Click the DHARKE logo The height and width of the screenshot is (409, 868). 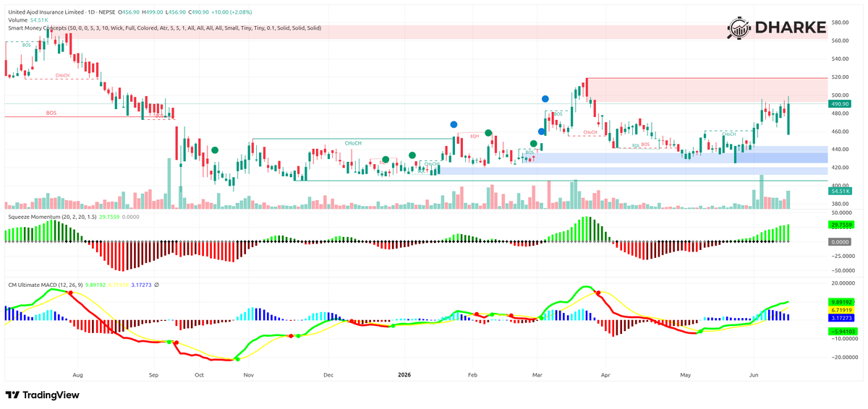[x=776, y=27]
